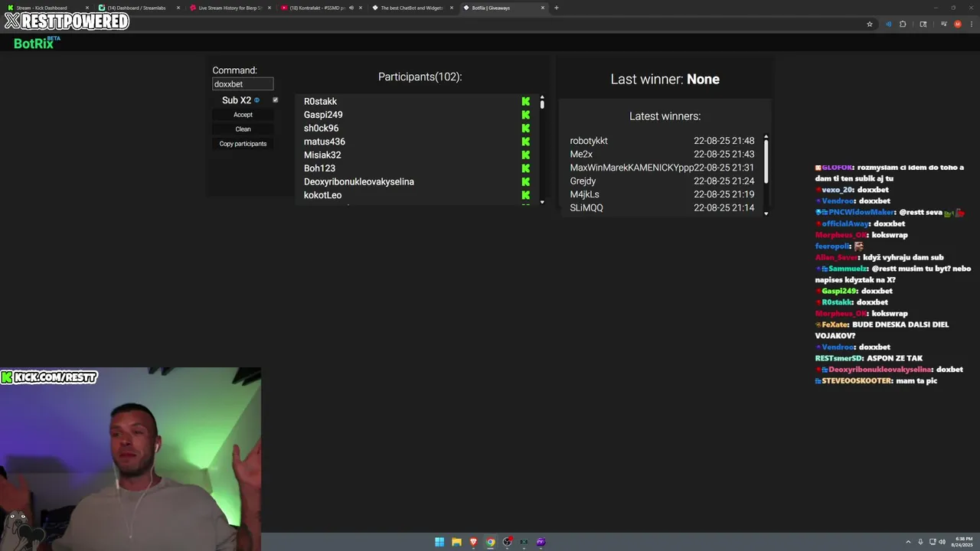The height and width of the screenshot is (551, 980).
Task: Close the BotRix | Giveaways tab
Action: pyautogui.click(x=543, y=8)
